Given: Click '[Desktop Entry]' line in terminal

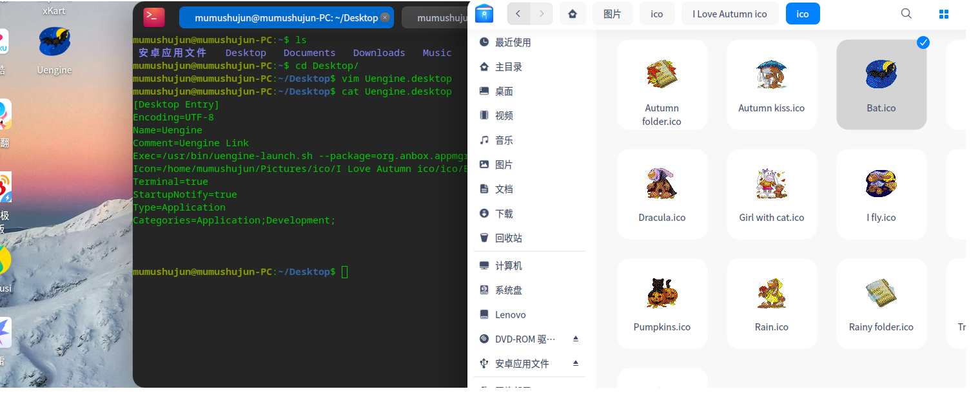Looking at the screenshot, I should pyautogui.click(x=176, y=104).
